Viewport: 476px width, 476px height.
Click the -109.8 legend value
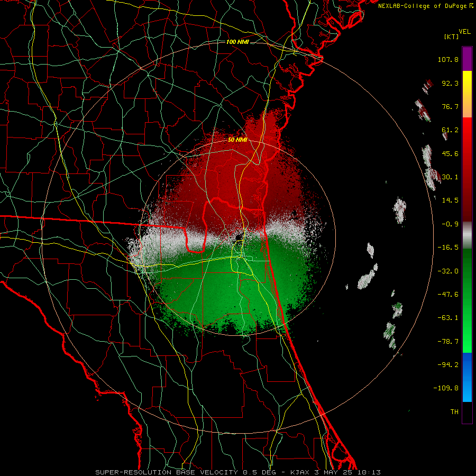pos(446,388)
